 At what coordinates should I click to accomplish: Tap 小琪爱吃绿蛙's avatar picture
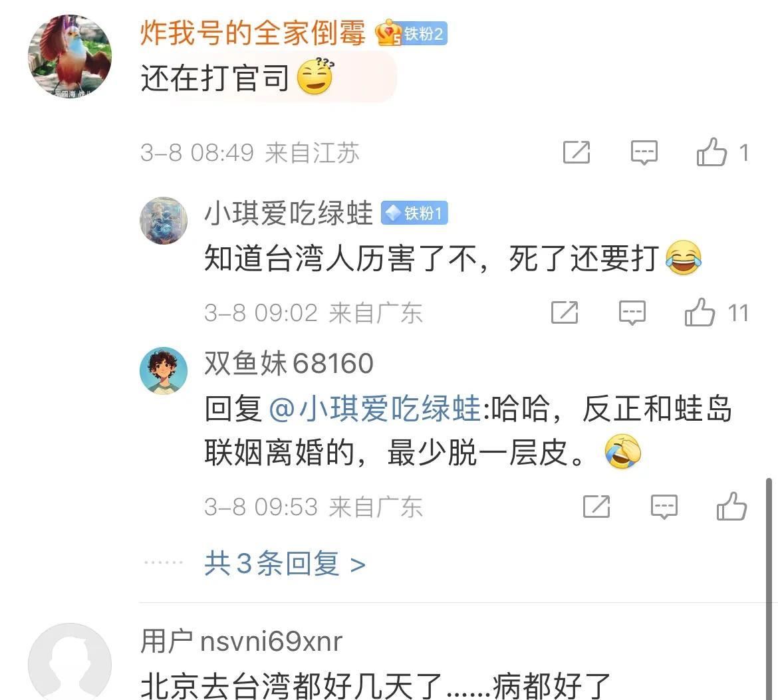[163, 220]
